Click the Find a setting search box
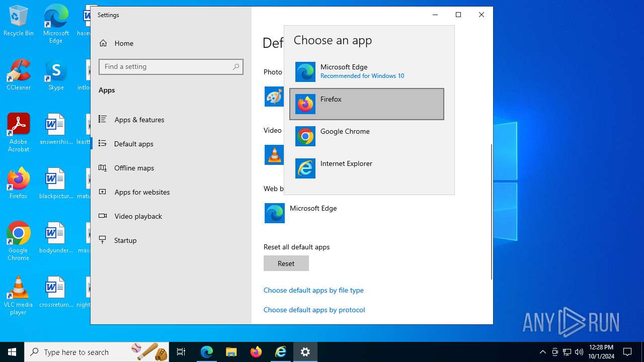 point(166,67)
